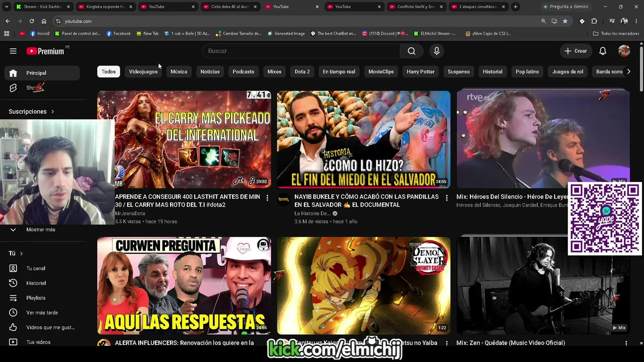Open the Generated Image bookmark
Screen dimensions: 644x362
286,34
